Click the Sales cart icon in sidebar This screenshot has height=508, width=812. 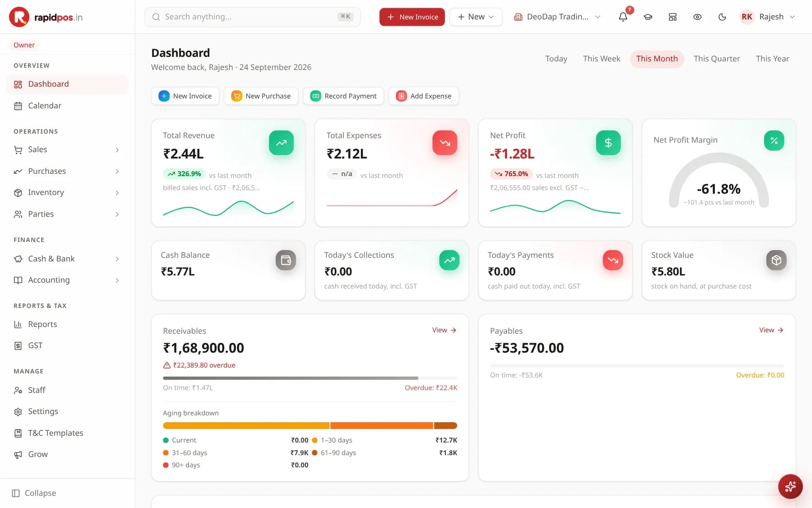[18, 150]
